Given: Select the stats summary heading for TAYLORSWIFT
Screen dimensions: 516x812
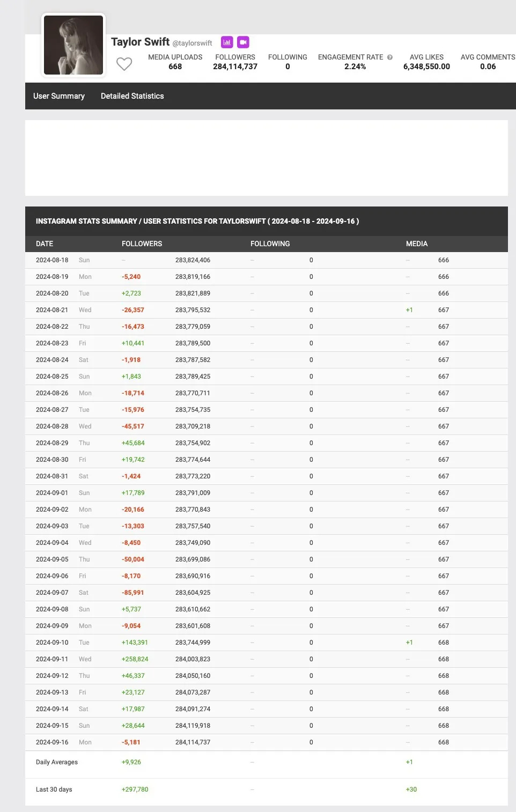Looking at the screenshot, I should (197, 221).
